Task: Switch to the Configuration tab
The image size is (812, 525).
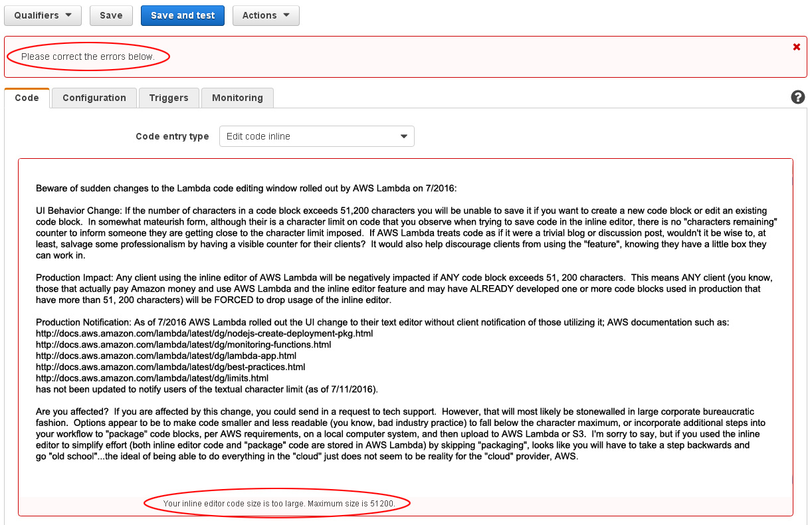Action: [x=94, y=98]
